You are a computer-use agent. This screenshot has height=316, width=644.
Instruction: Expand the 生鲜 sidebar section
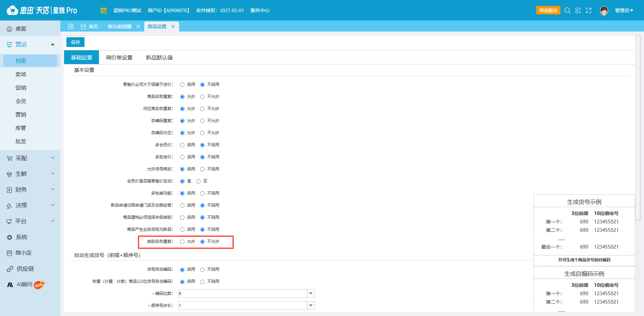(x=53, y=173)
